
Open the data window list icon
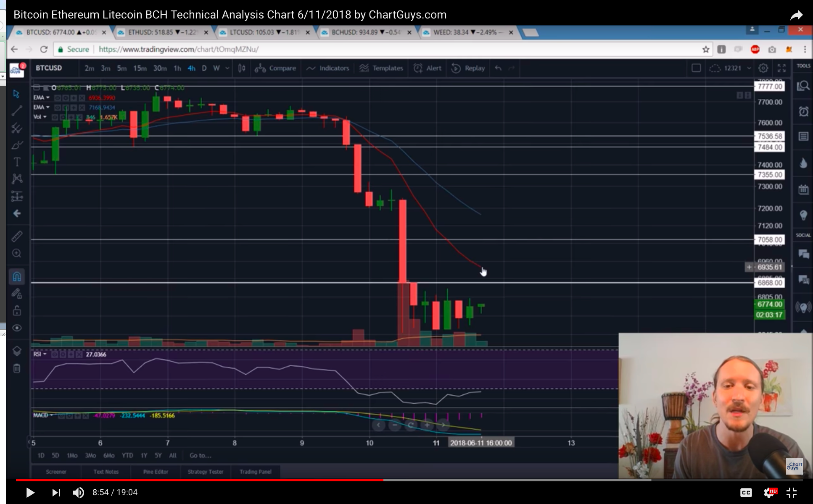coord(803,136)
